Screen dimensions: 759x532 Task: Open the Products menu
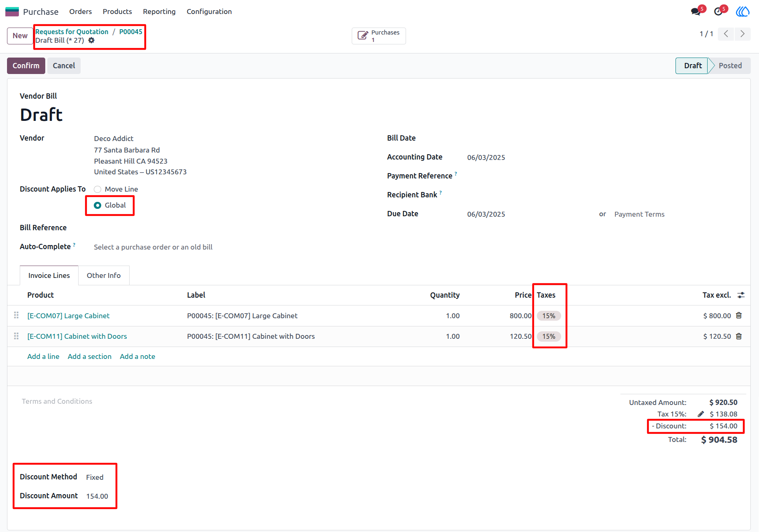coord(117,12)
